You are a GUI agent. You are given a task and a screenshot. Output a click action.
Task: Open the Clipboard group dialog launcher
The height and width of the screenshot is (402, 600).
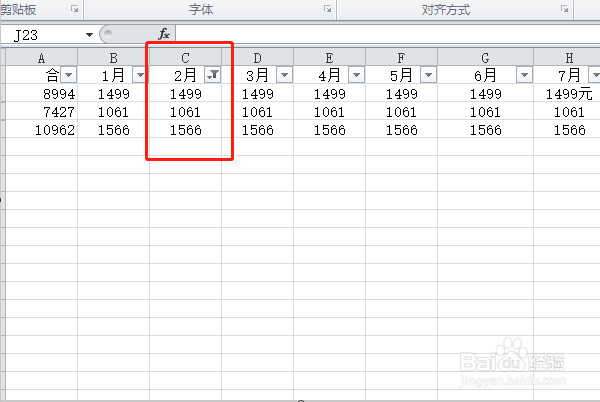click(x=75, y=9)
